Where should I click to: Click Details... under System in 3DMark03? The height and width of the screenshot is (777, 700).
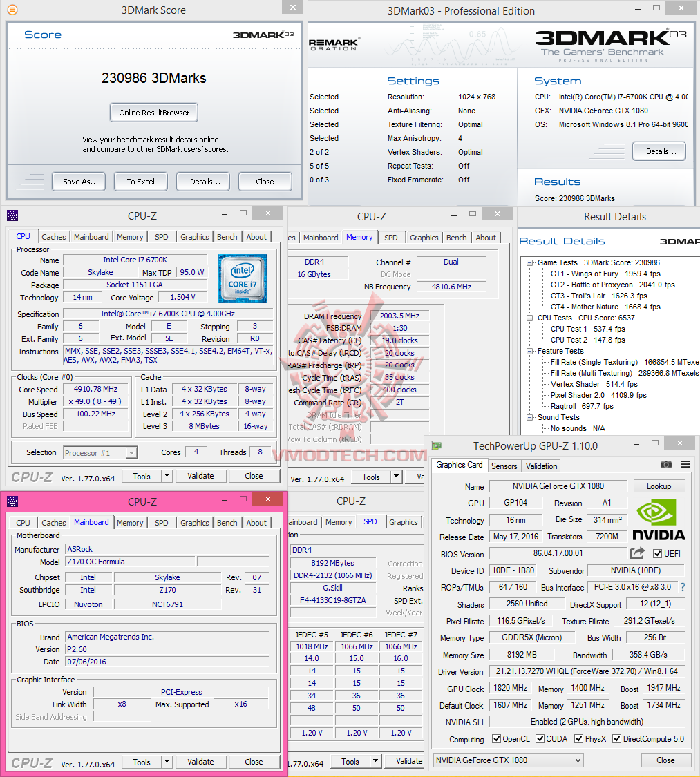(x=659, y=151)
